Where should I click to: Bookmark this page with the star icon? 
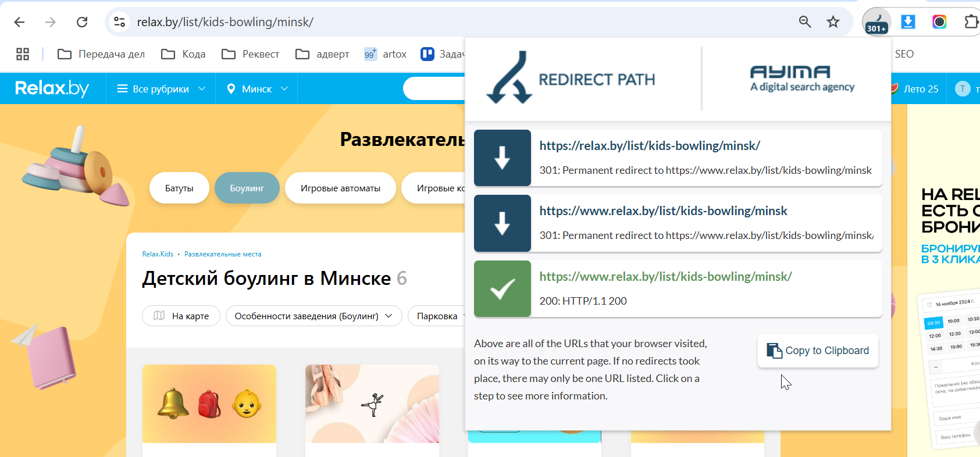coord(833,22)
